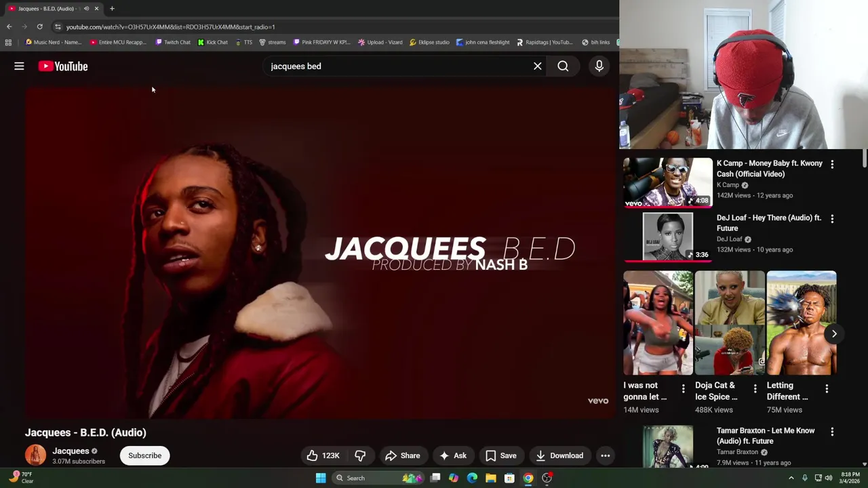Screen dimensions: 868x488
Task: Start voice search with the microphone icon
Action: 599,66
